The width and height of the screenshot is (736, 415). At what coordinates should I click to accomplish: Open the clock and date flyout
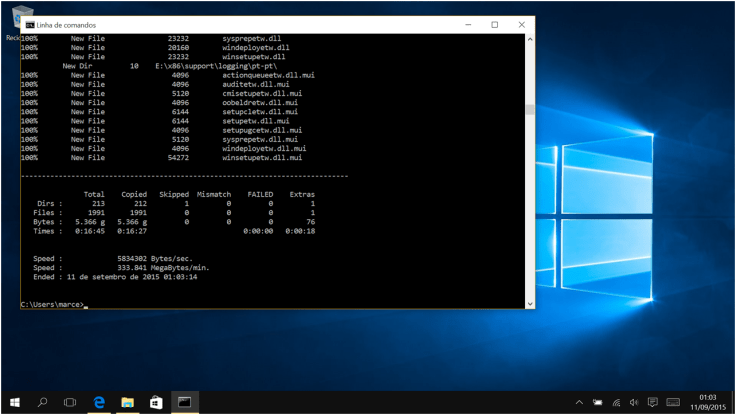pyautogui.click(x=707, y=402)
